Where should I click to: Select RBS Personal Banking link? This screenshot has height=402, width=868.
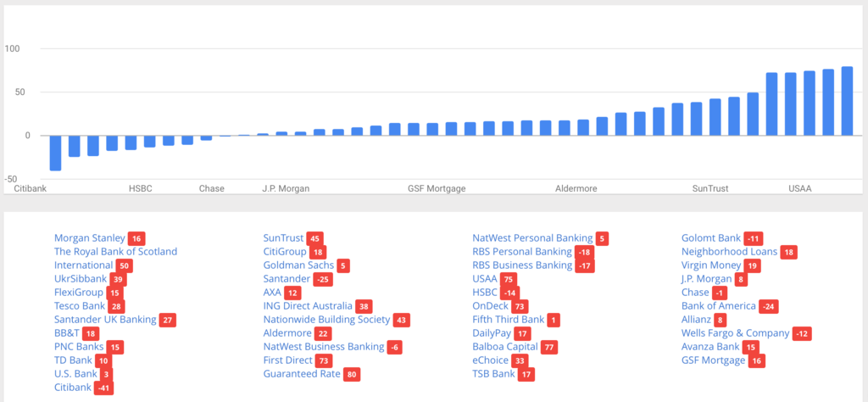522,251
